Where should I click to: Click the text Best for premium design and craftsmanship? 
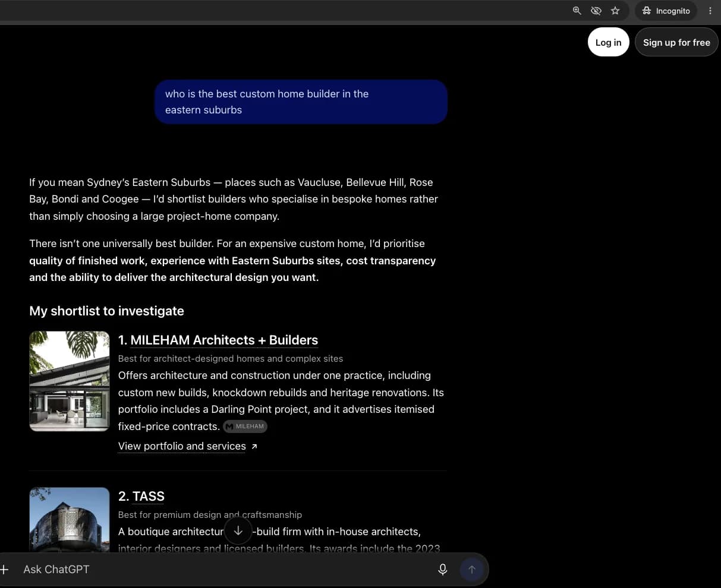210,515
